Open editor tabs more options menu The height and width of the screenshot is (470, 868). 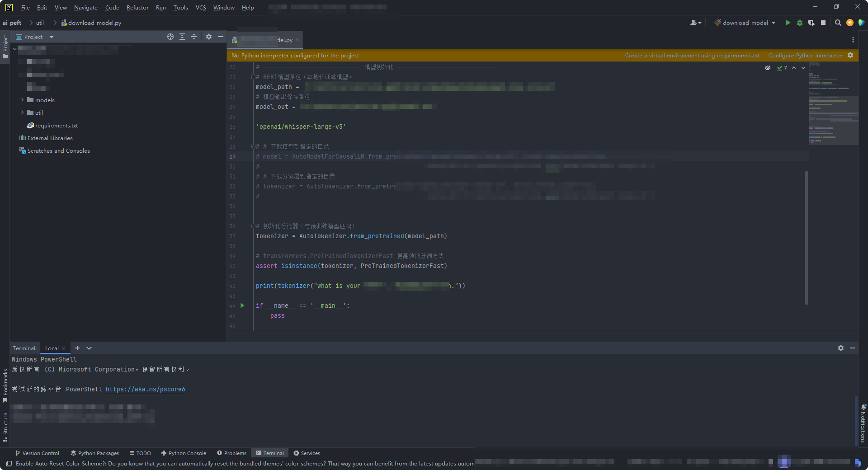853,40
